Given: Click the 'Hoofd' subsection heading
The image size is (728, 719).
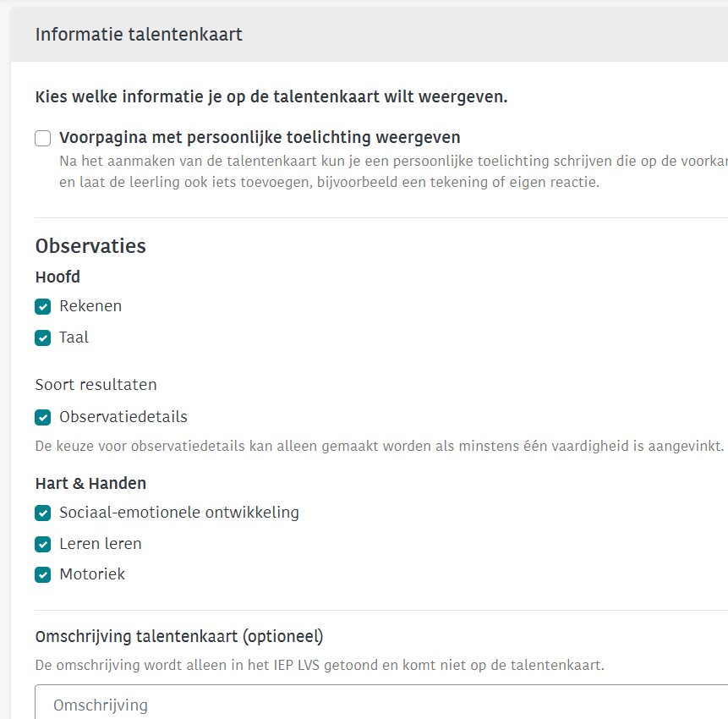Looking at the screenshot, I should tap(57, 277).
